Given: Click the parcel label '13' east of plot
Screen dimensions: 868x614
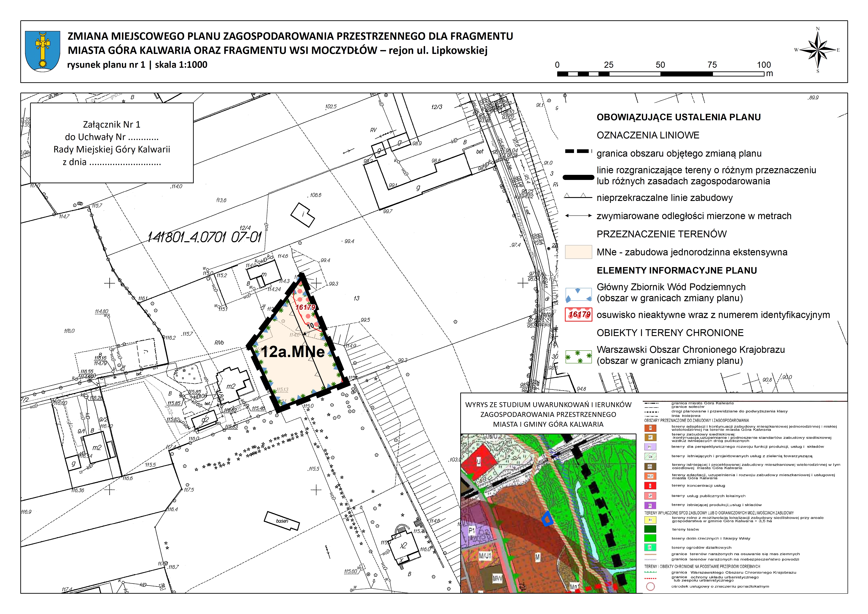Looking at the screenshot, I should pyautogui.click(x=356, y=298).
